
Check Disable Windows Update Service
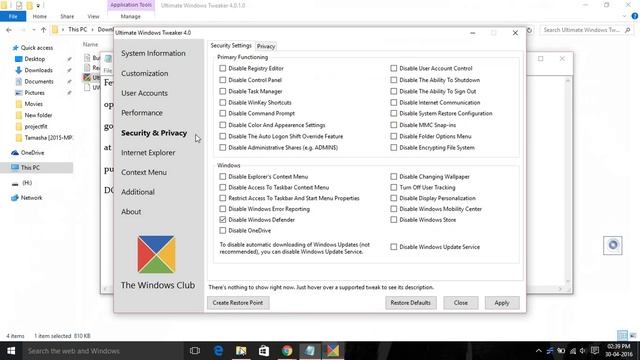[393, 247]
